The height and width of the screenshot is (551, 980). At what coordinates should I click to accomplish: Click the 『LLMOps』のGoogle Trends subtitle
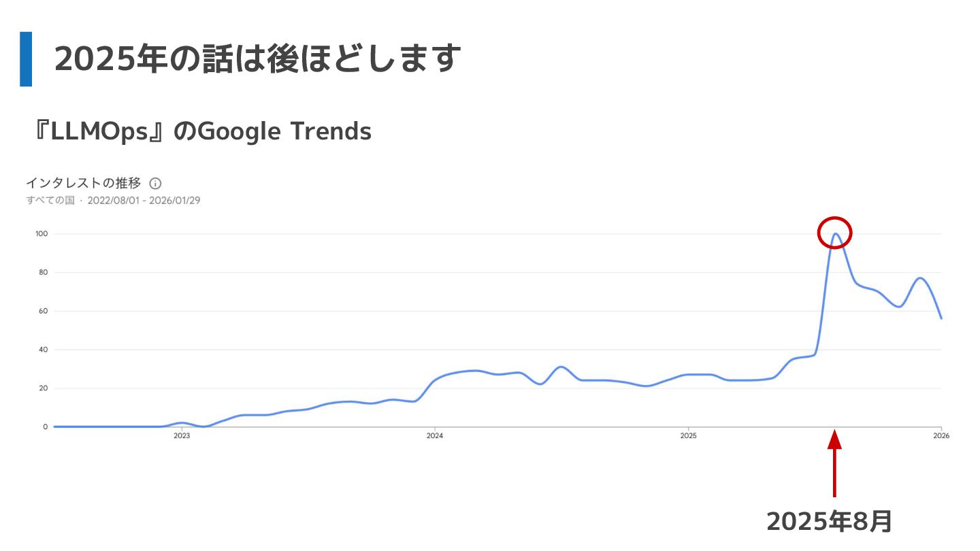(201, 131)
